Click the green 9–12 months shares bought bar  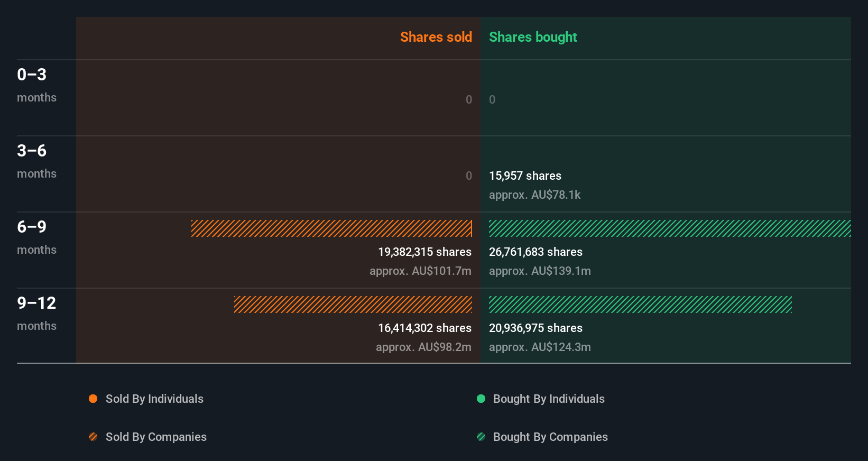click(640, 305)
